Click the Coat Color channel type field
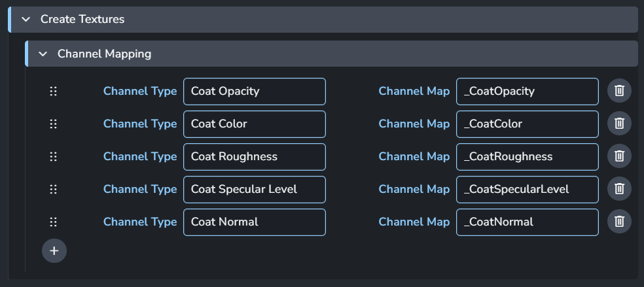The width and height of the screenshot is (644, 287). (x=254, y=124)
